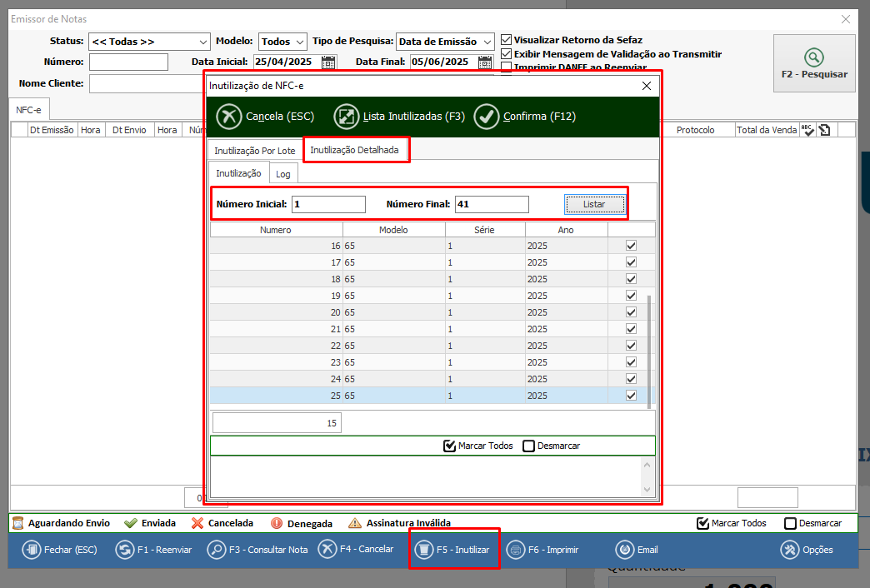Uncheck the row 20 checkbox
870x588 pixels.
pos(631,312)
